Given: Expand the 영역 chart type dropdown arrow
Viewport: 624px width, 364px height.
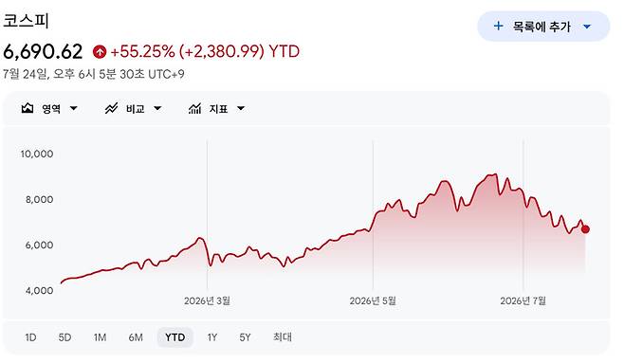Looking at the screenshot, I should (74, 108).
